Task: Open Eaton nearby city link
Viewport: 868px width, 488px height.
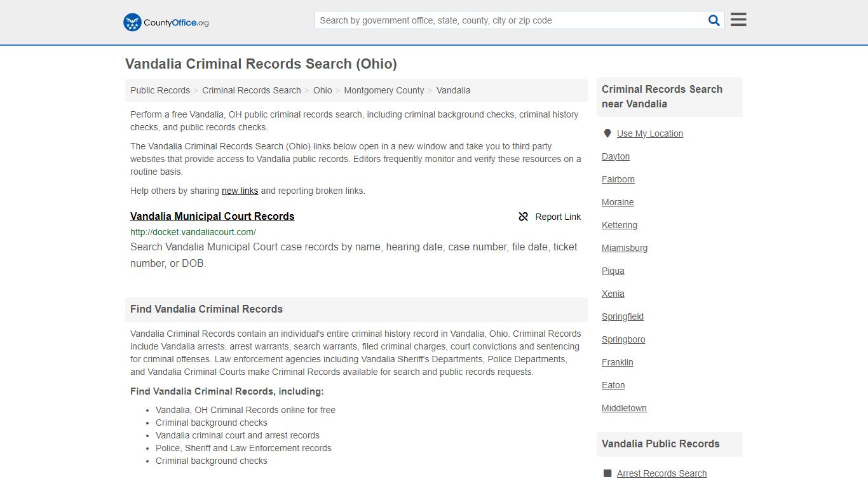Action: pos(613,385)
